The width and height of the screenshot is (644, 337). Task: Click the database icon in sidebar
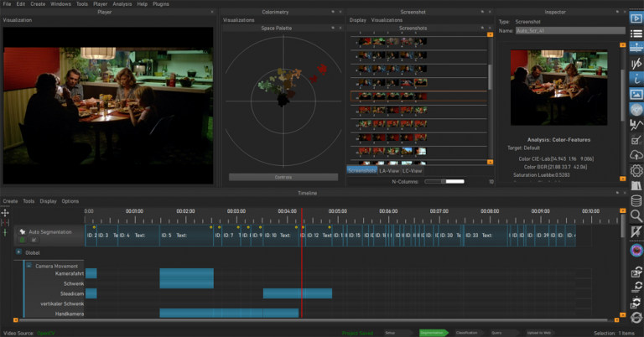pos(636,201)
